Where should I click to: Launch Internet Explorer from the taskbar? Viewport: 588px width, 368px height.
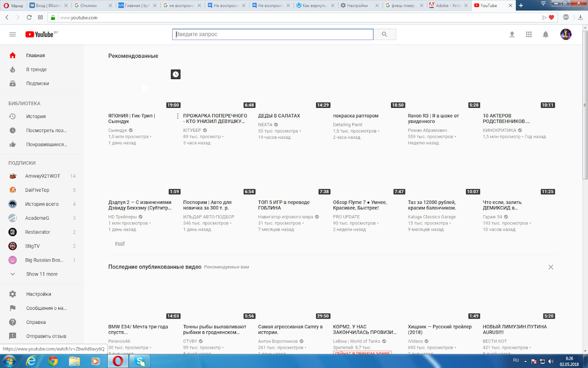click(x=31, y=361)
